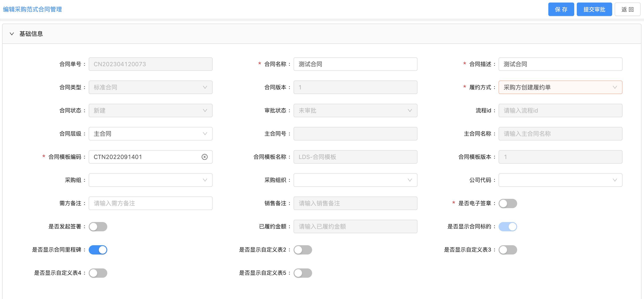Expand the 采购组 dropdown
The image size is (644, 299).
(150, 180)
